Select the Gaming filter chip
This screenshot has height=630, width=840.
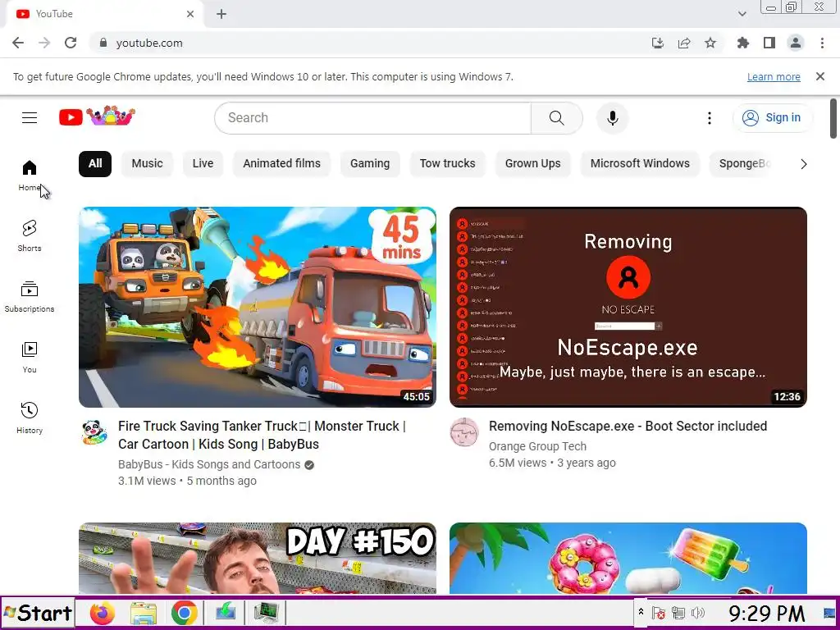click(370, 163)
